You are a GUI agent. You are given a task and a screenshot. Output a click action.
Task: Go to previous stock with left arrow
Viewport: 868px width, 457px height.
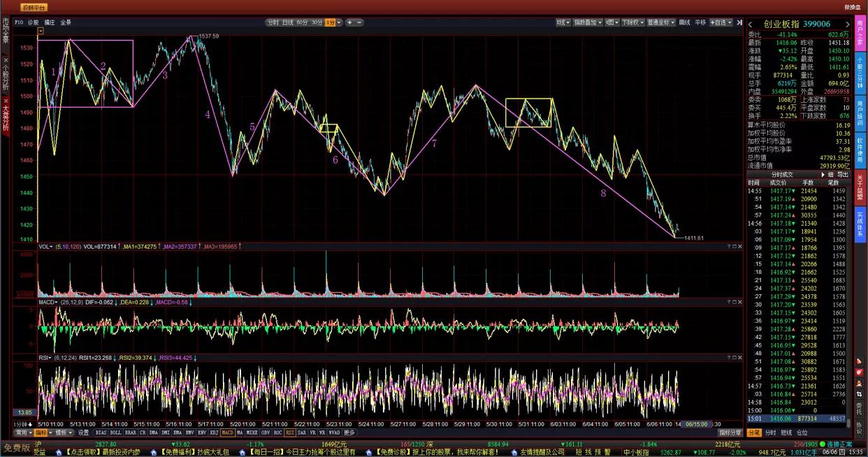(x=751, y=24)
